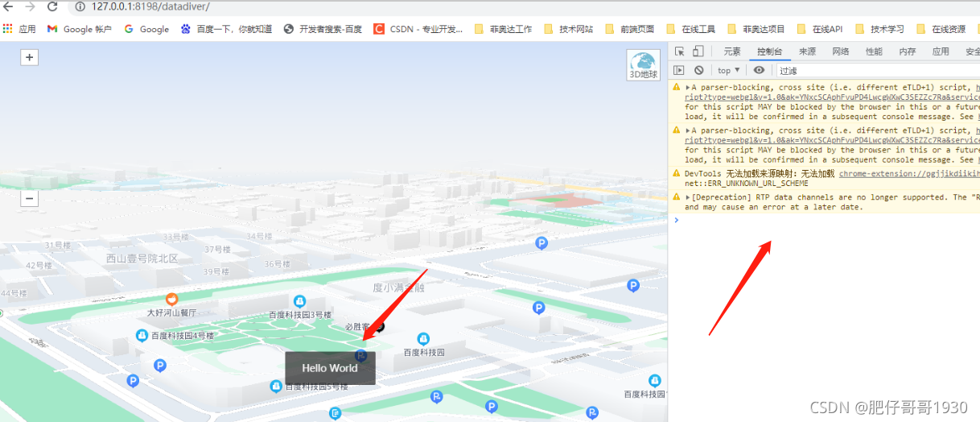Click the Hello World info window
This screenshot has width=980, height=422.
(330, 368)
